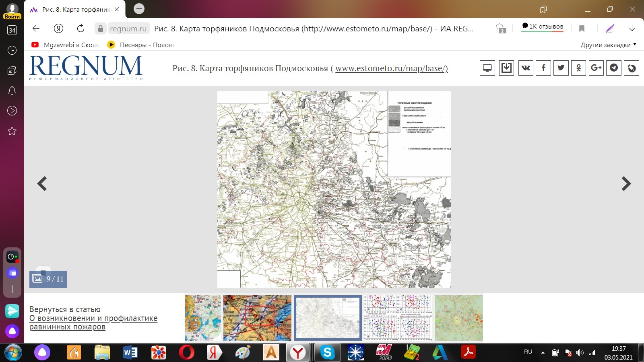The height and width of the screenshot is (362, 644).
Task: Go to next gallery image
Action: tap(626, 184)
